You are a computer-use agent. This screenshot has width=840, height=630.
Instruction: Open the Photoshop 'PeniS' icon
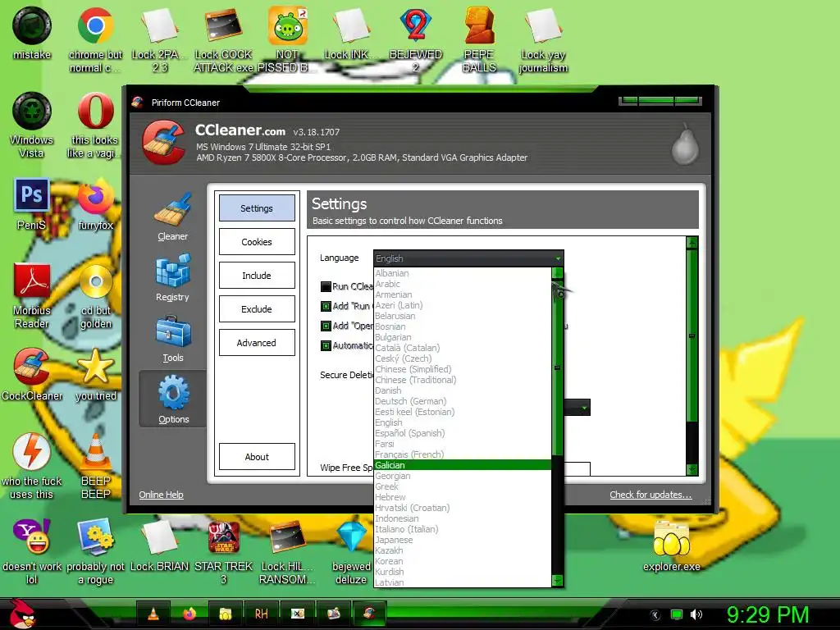[32, 204]
